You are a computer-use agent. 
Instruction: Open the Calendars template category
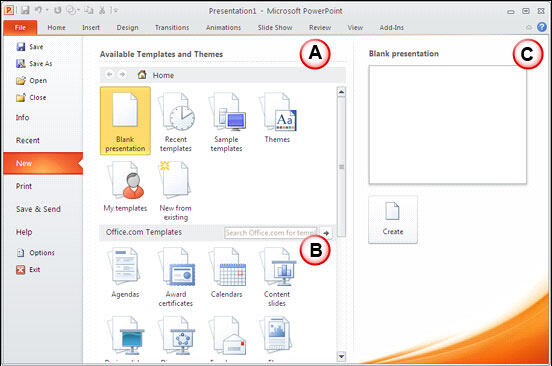(x=226, y=273)
